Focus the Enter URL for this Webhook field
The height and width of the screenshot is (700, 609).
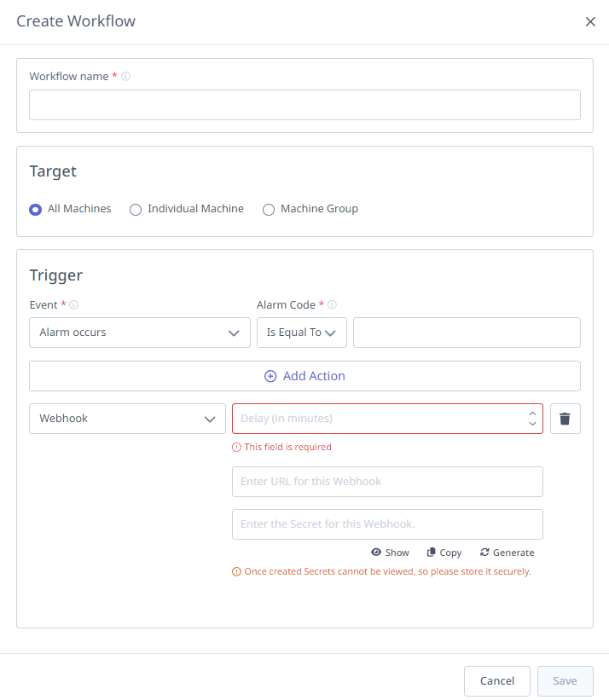(x=387, y=482)
